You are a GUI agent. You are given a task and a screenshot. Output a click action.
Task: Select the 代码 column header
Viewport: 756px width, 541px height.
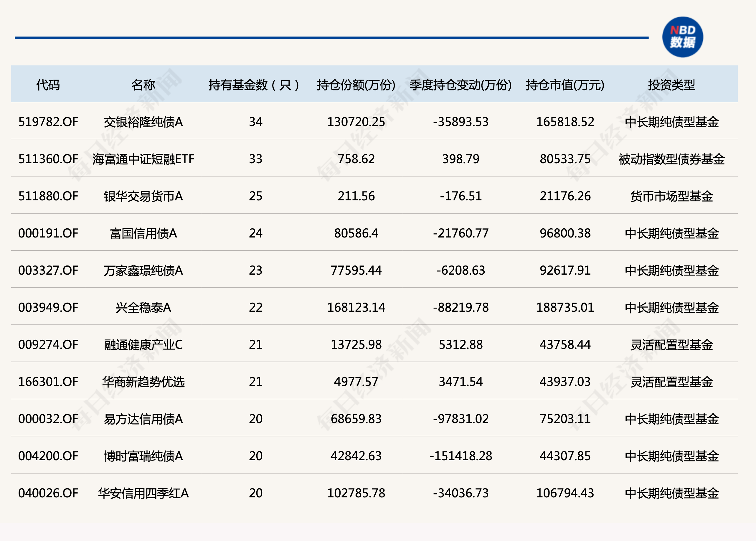pos(48,85)
